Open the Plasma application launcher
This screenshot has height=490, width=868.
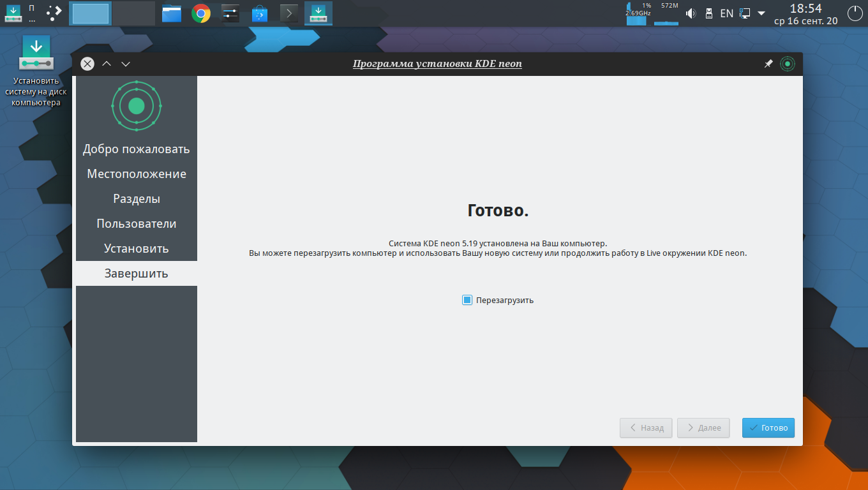(x=55, y=13)
